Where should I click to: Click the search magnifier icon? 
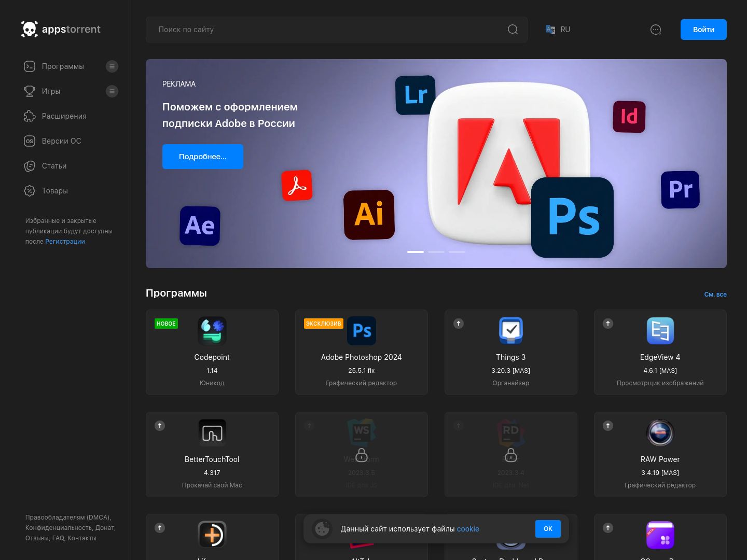coord(513,30)
